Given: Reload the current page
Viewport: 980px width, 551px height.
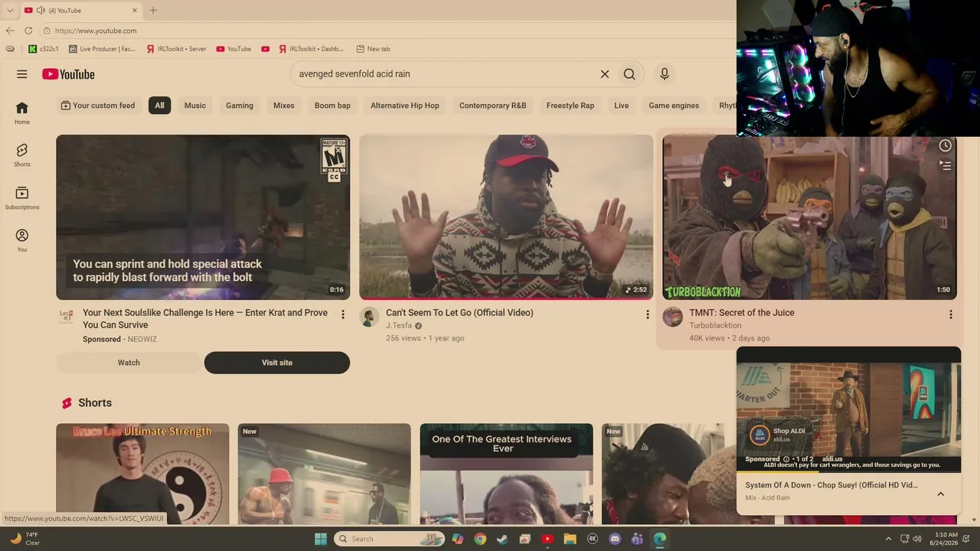Looking at the screenshot, I should pos(28,31).
